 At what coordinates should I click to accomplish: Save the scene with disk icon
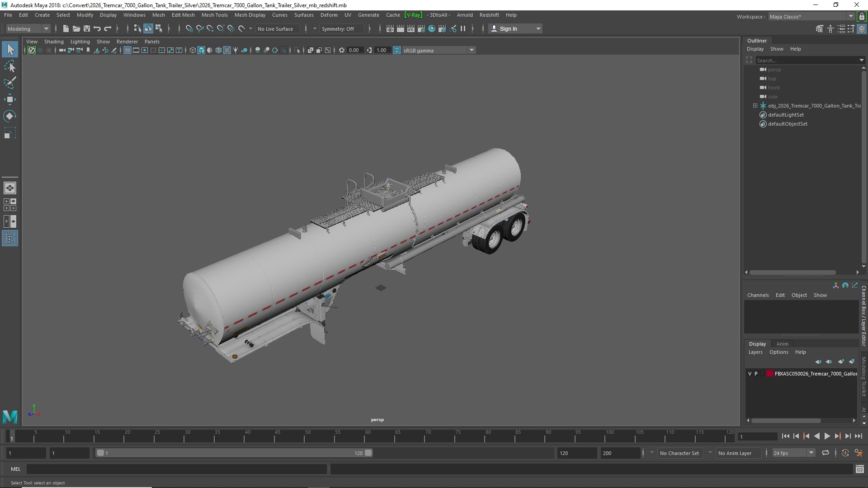86,28
